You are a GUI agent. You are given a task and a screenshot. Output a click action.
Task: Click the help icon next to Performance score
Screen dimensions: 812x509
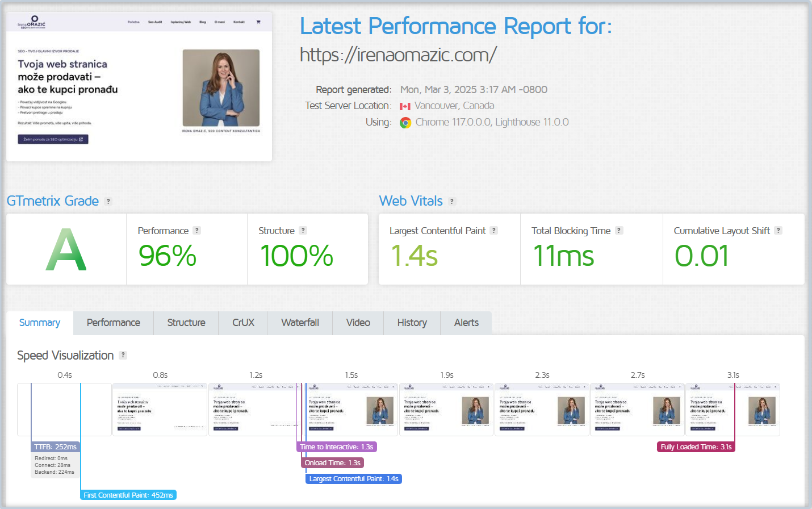pyautogui.click(x=196, y=231)
